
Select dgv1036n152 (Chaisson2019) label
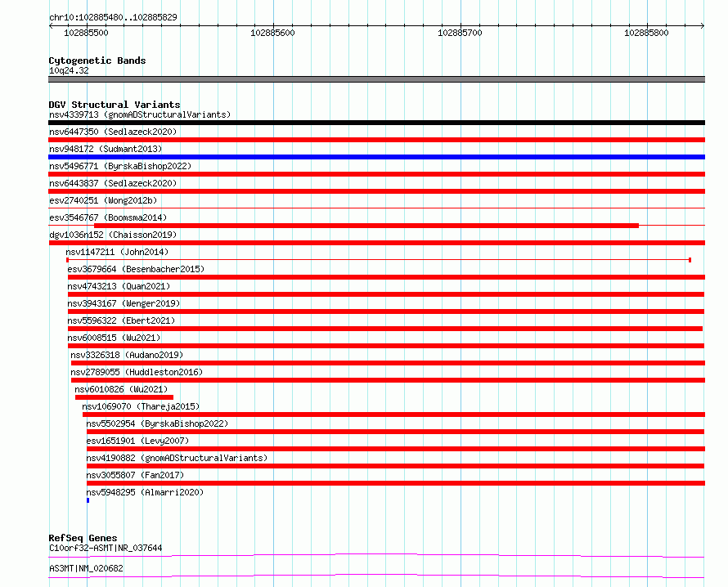coord(113,235)
